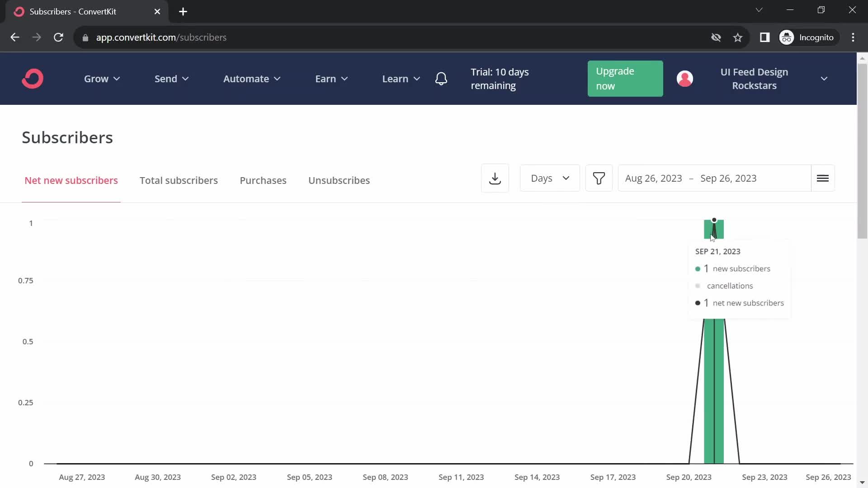Close the Subscribers - ConvertKit tab
The height and width of the screenshot is (488, 868).
click(x=157, y=12)
